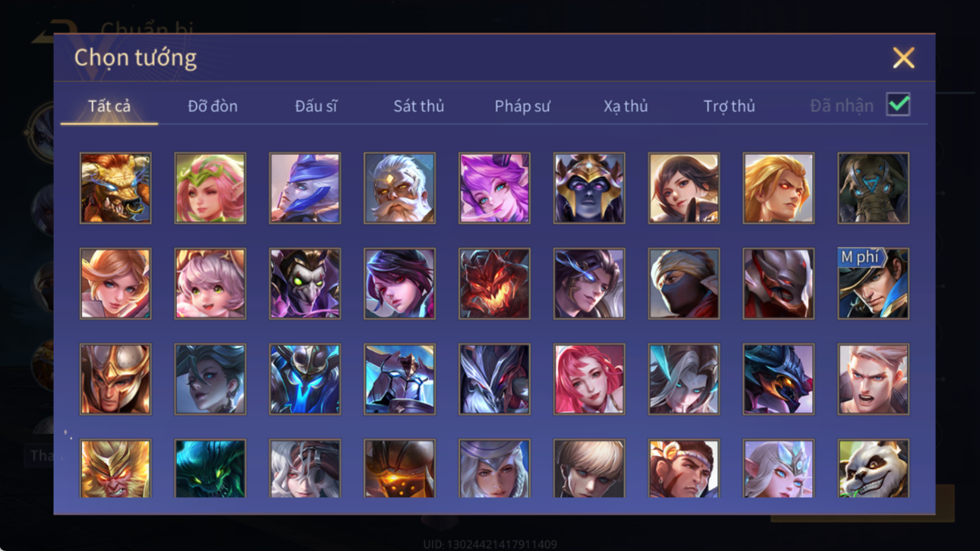Image resolution: width=980 pixels, height=551 pixels.
Task: Filter heroes by Pháp sư
Action: coord(522,106)
